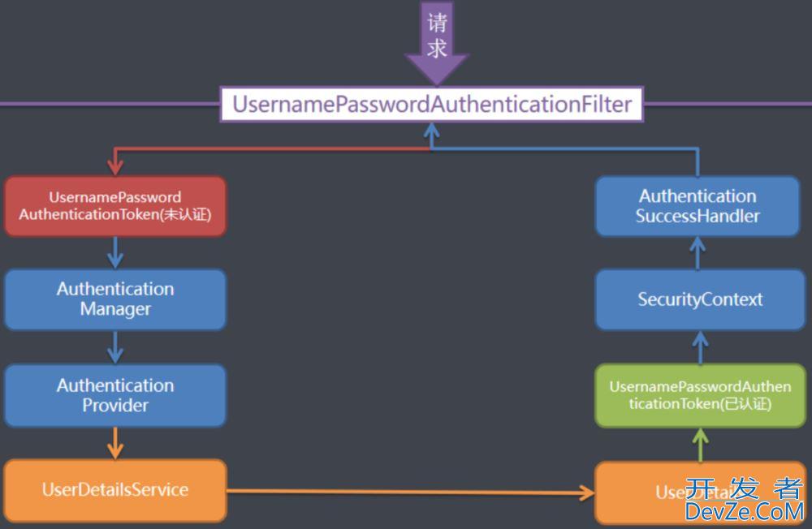Viewport: 812px width, 529px height.
Task: Click the orange arrow above UserDetailsService
Action: [x=115, y=443]
